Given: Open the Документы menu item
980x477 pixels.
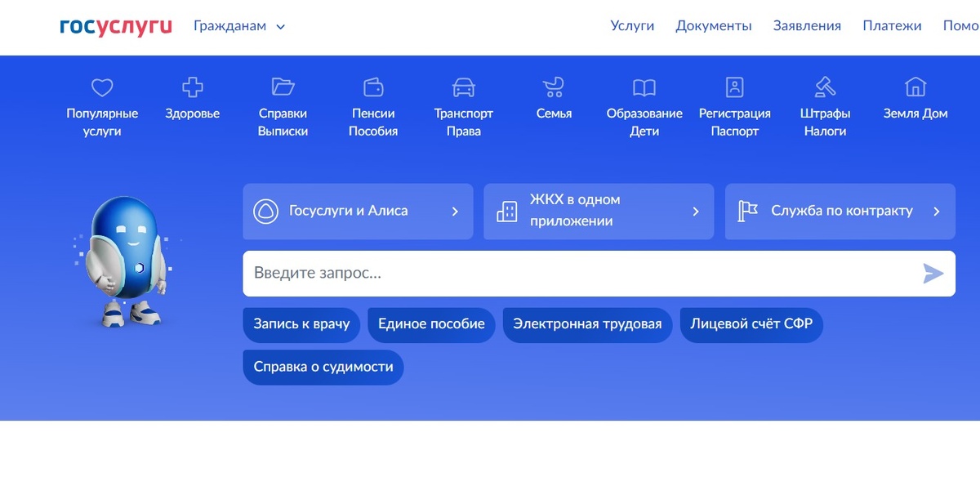Looking at the screenshot, I should click(x=714, y=26).
